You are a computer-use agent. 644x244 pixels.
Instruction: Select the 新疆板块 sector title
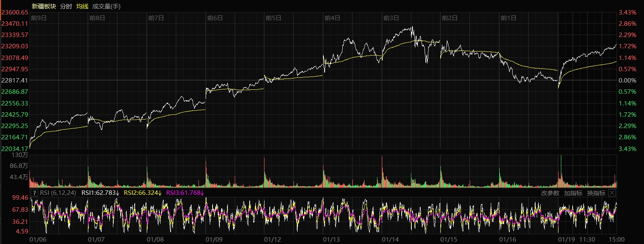44,6
